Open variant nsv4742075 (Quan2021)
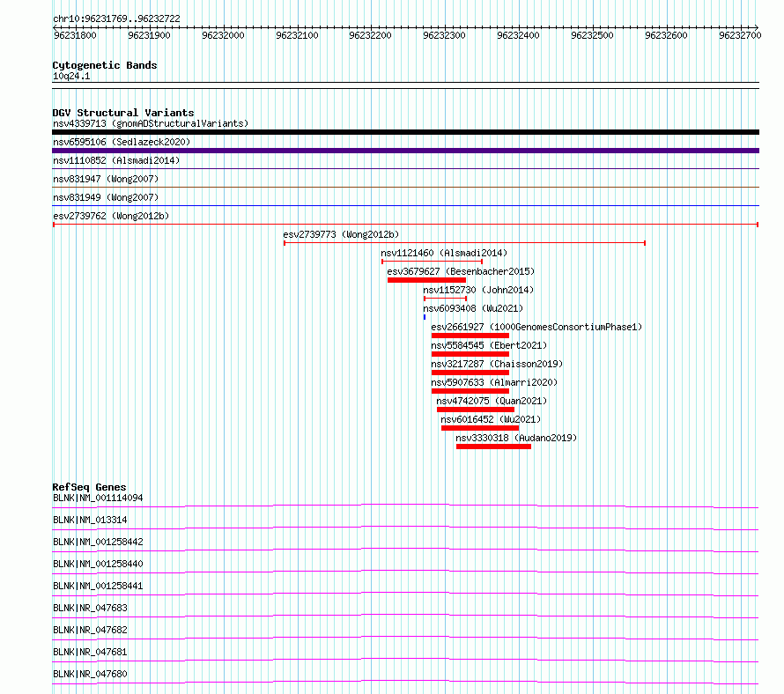 click(x=492, y=401)
